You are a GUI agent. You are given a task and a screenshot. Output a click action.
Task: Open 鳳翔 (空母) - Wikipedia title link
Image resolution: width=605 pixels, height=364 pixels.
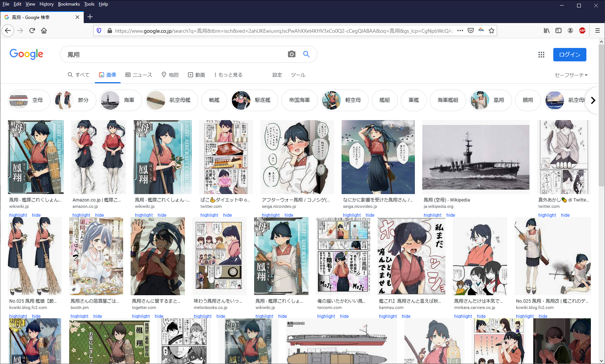[447, 200]
